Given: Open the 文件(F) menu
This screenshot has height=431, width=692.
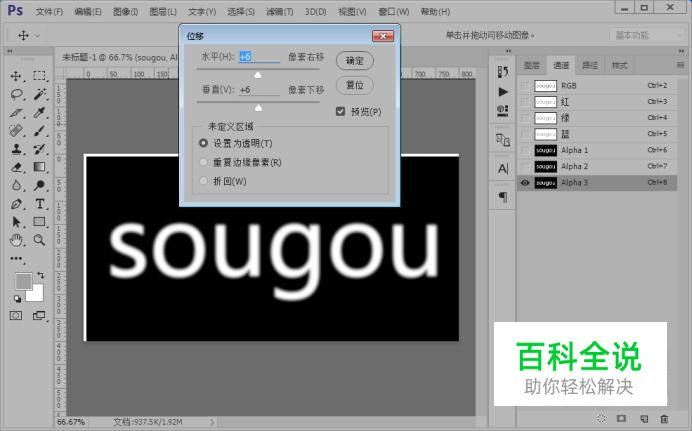Looking at the screenshot, I should [x=49, y=12].
